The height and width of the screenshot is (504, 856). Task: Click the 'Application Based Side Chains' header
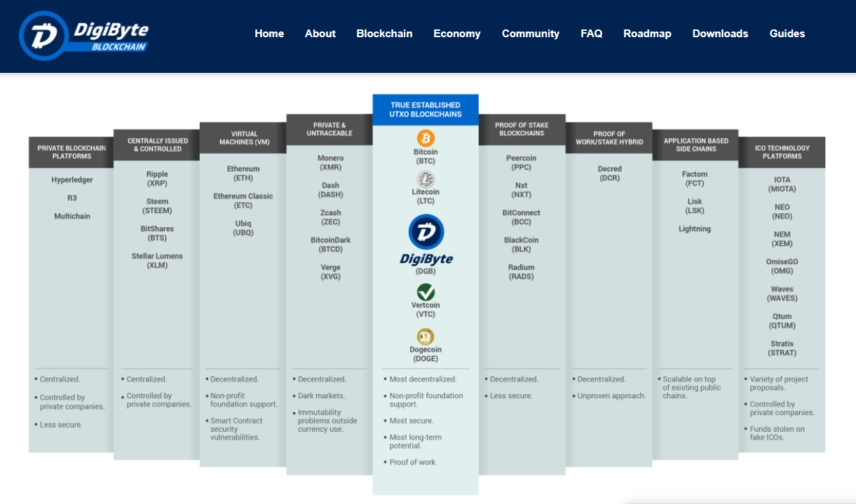coord(695,145)
